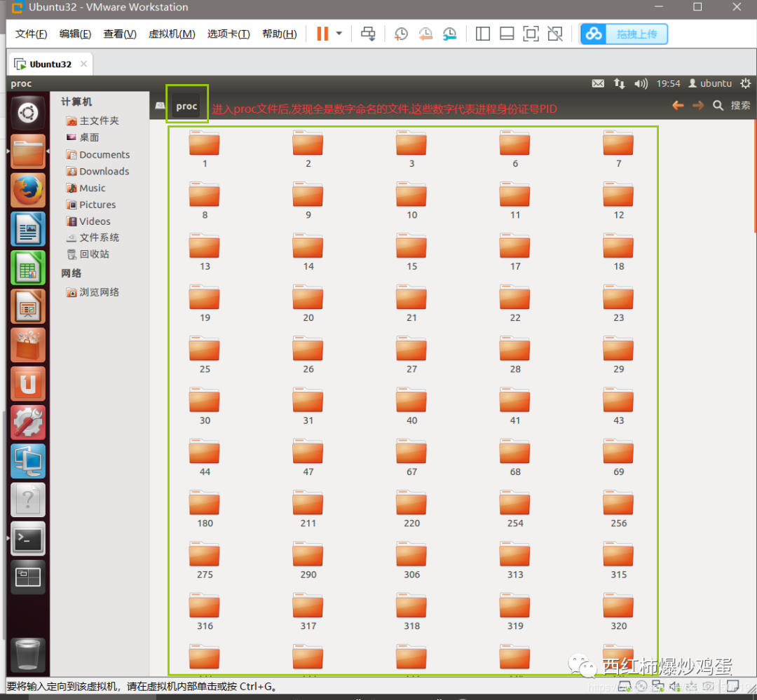Open the 查看(V) menu
Viewport: 757px width, 700px height.
pos(120,34)
